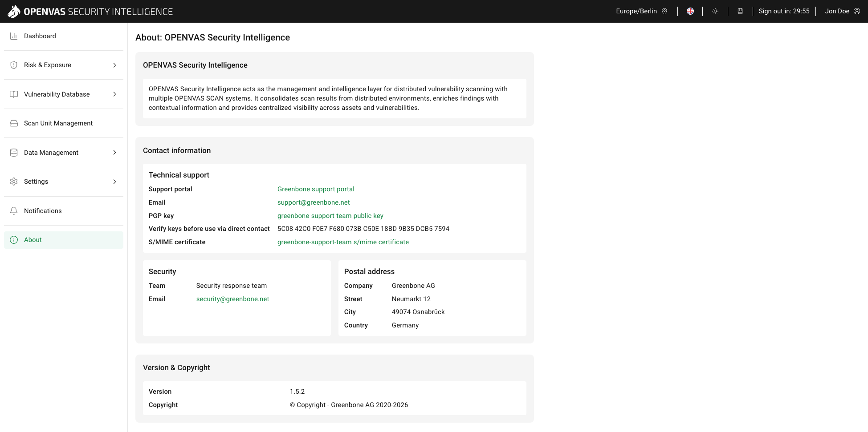Click the "Postal address" subheading

369,271
